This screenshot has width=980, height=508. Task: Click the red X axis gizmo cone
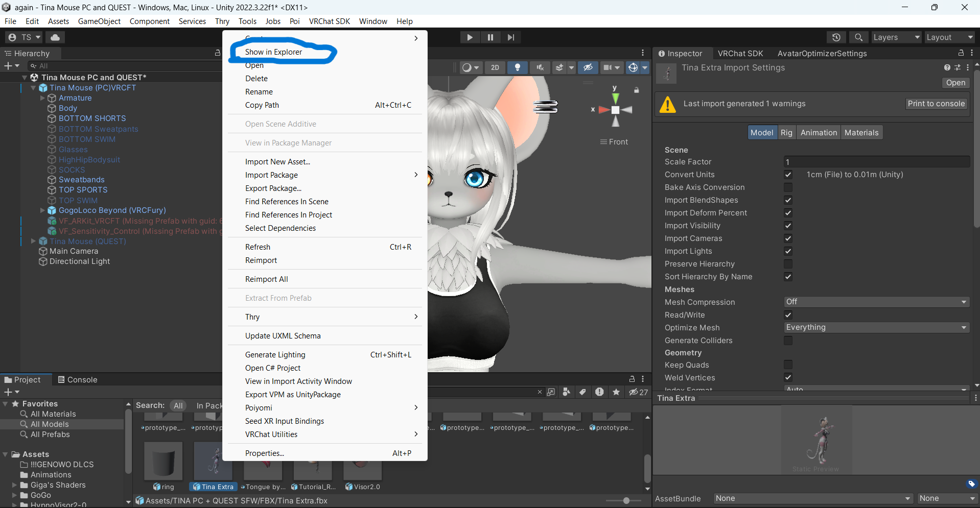coord(603,110)
